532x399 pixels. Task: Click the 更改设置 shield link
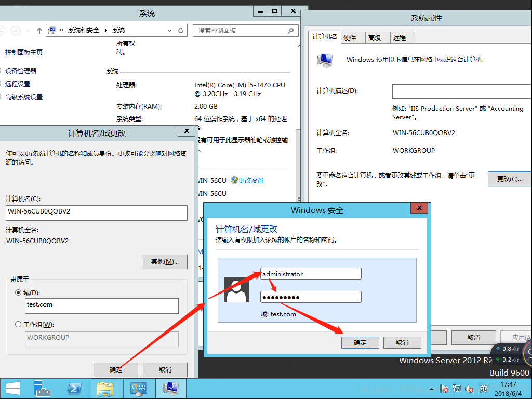point(247,180)
